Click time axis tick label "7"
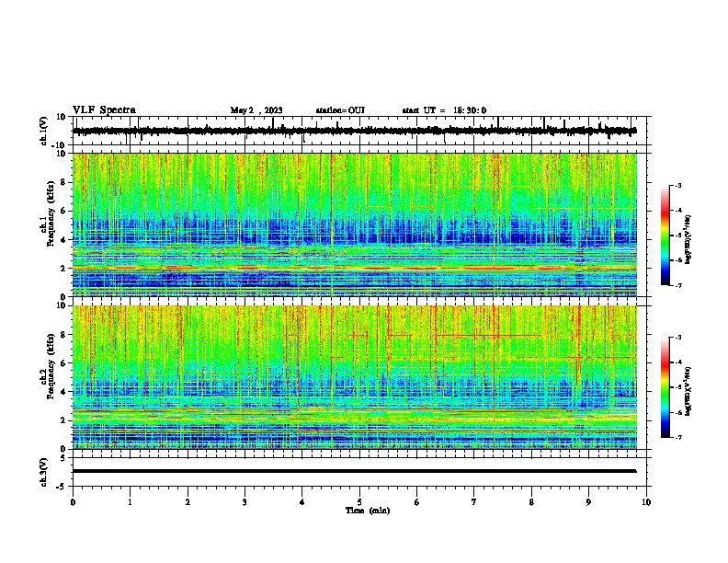The height and width of the screenshot is (563, 728). point(474,502)
